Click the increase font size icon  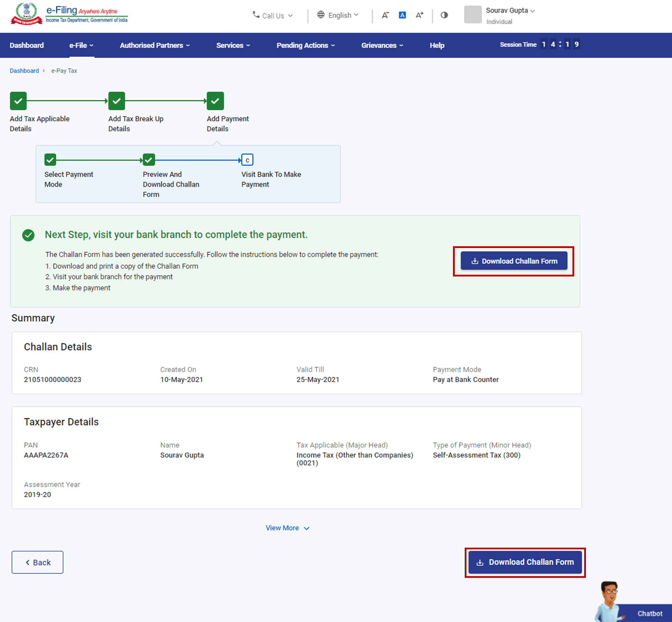click(420, 15)
